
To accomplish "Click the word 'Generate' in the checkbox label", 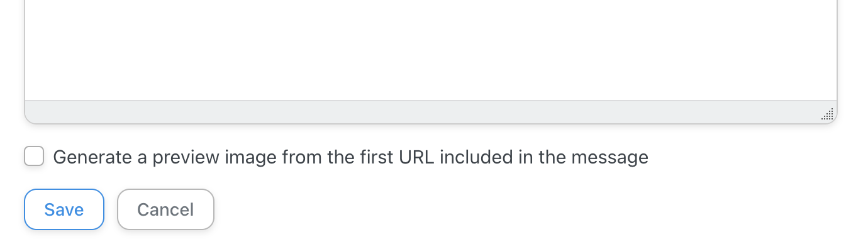I will coord(92,157).
